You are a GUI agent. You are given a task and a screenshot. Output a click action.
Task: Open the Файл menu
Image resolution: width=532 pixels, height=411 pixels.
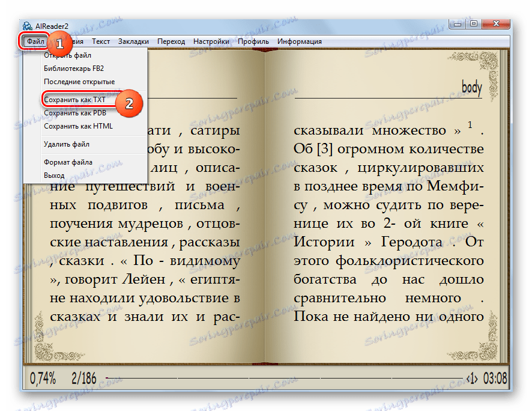point(35,41)
